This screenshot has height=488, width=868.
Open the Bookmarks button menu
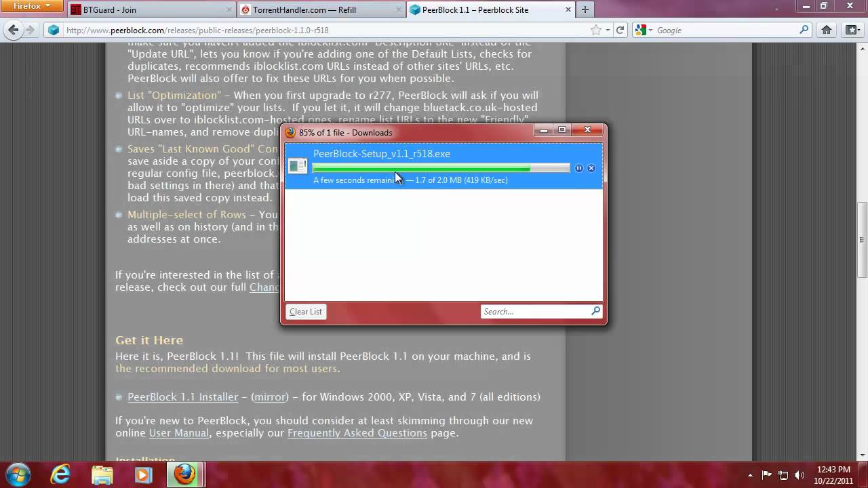coord(851,30)
